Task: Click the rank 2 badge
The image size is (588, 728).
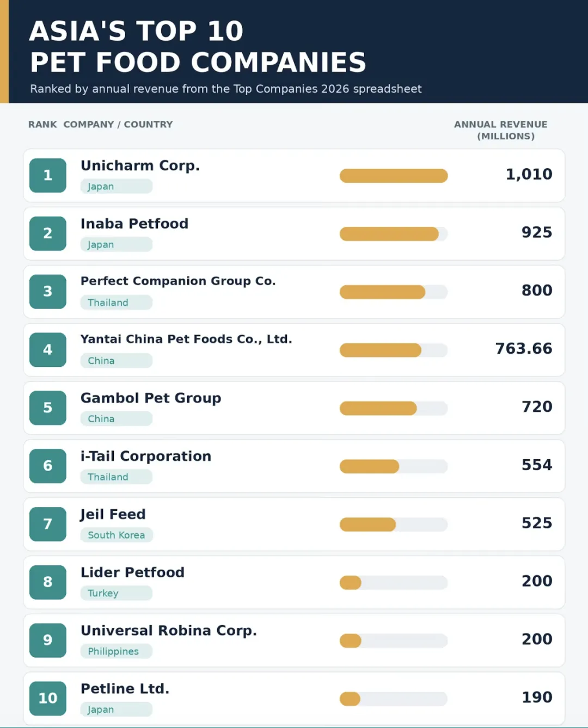Action: point(48,233)
